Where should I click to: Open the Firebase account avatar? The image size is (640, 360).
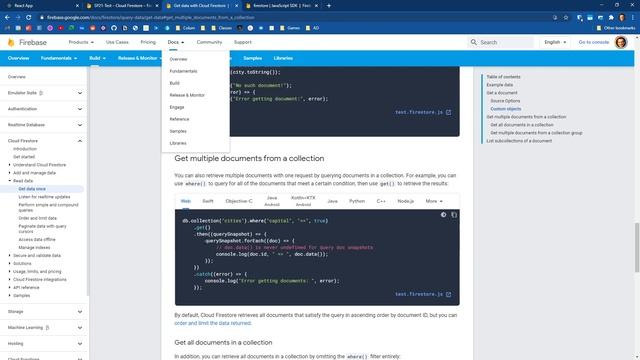point(621,42)
